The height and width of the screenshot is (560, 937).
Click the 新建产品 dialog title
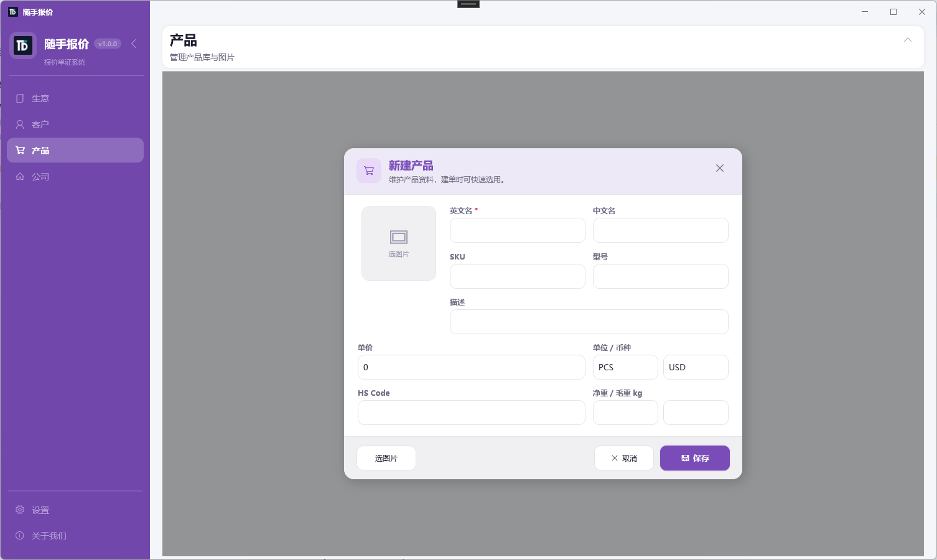(411, 166)
